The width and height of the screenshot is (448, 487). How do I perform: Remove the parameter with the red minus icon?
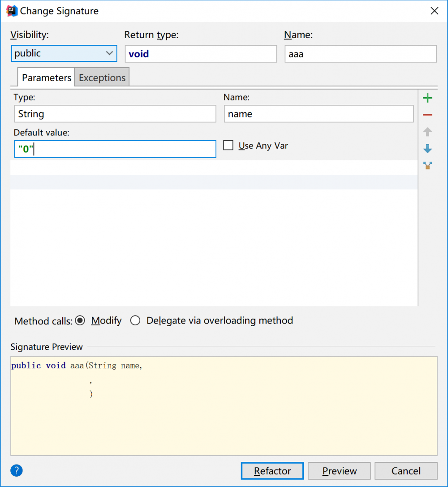427,115
